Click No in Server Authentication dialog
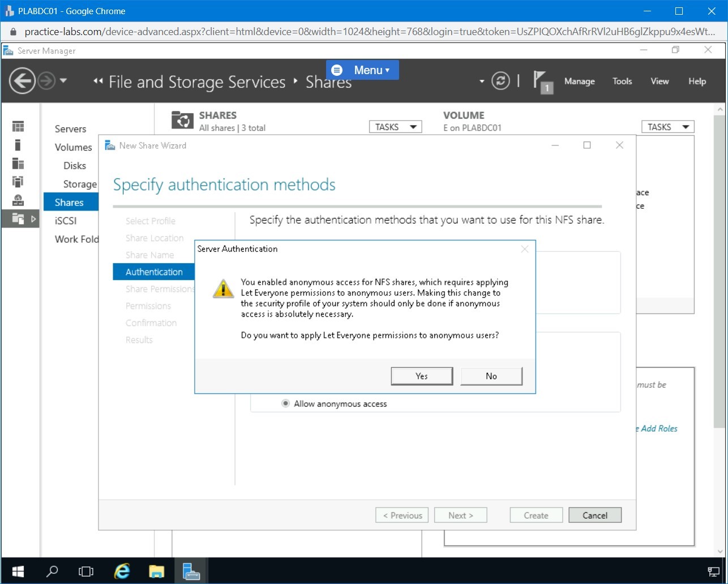Screen dimensions: 728x584 coord(491,376)
